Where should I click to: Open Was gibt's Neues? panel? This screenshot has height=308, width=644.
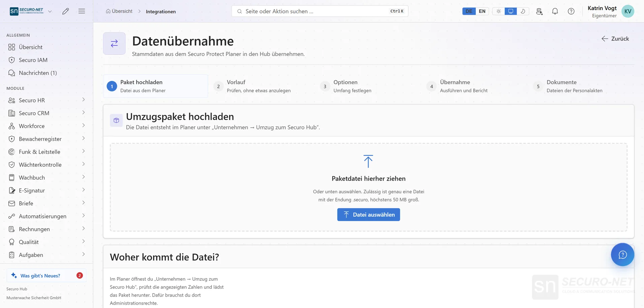[46, 275]
